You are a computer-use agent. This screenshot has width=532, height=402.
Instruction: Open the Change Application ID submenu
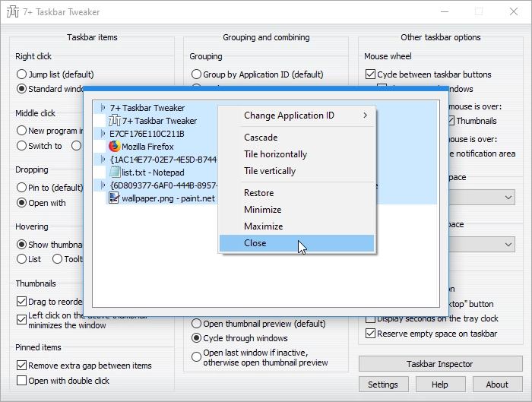pos(297,116)
